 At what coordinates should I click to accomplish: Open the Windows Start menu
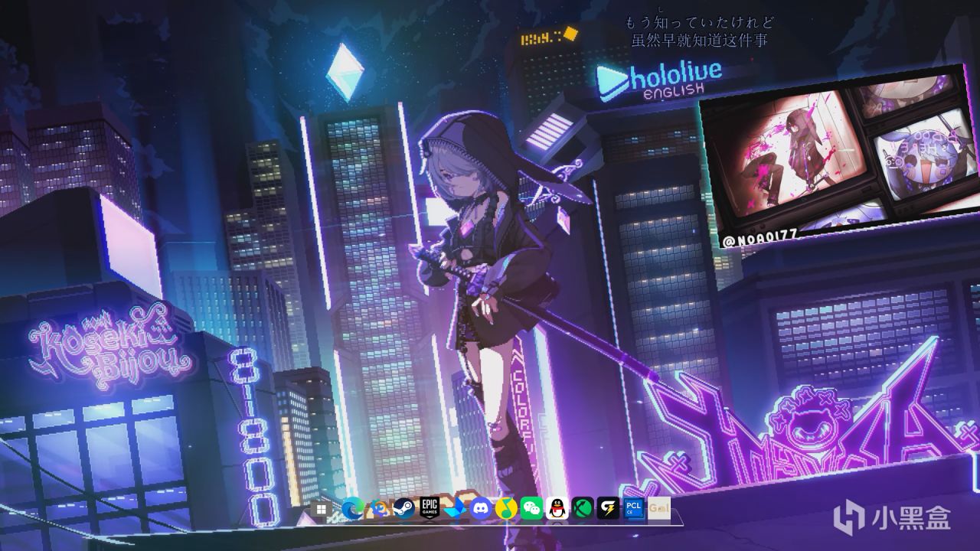[322, 509]
